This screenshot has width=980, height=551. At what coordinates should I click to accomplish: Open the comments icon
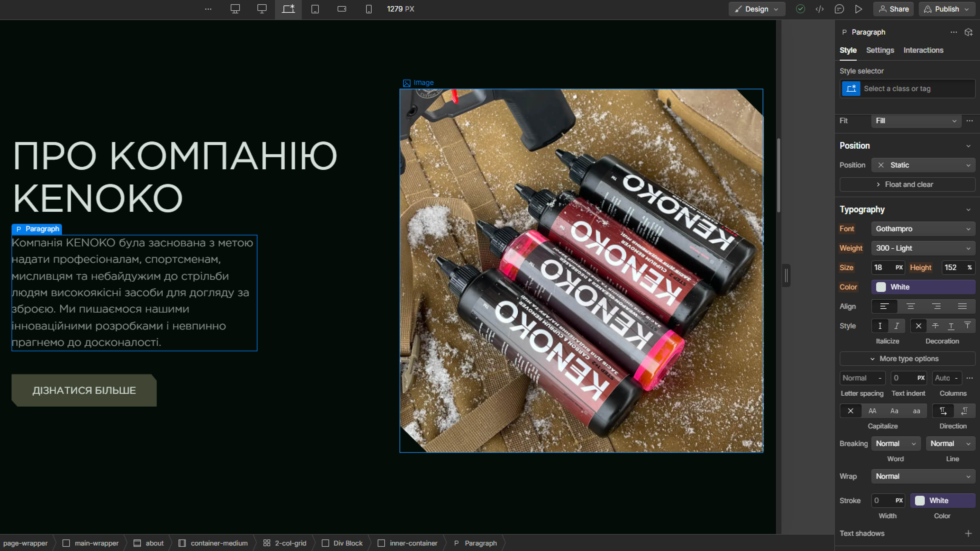tap(839, 9)
